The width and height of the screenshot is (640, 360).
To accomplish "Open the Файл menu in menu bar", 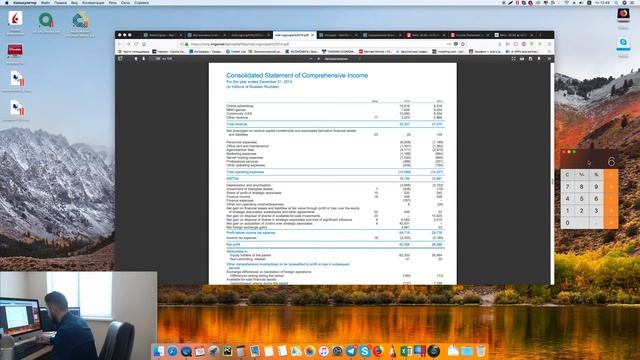I will click(46, 2).
